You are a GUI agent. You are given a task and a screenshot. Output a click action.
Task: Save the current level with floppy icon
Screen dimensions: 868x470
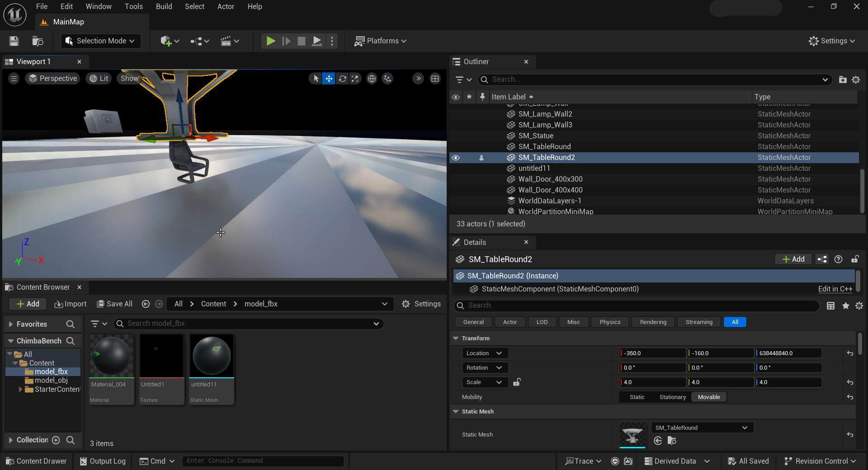coord(14,41)
